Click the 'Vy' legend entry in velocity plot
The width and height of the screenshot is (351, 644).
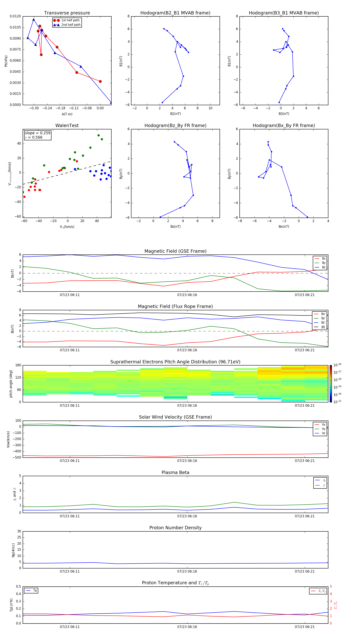320,429
